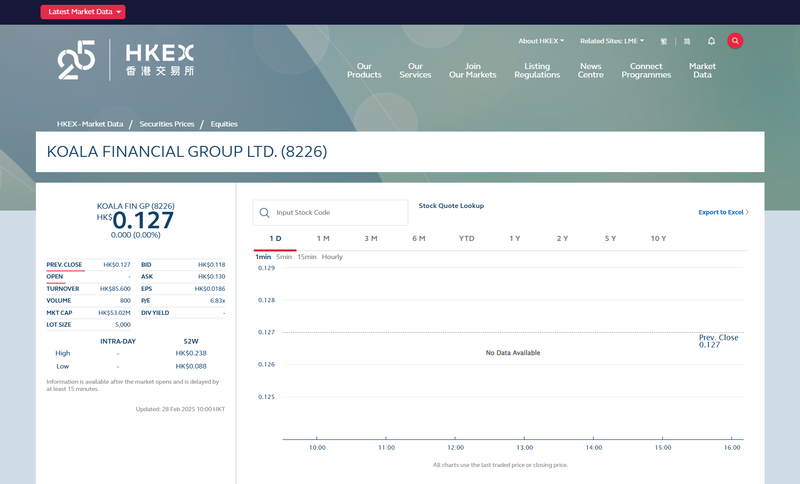Switch to Traditional Chinese language

click(664, 41)
